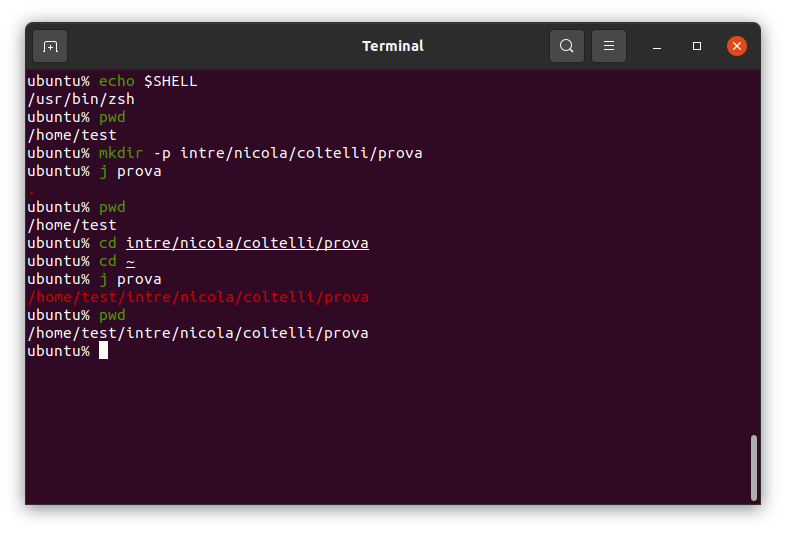Click the Terminal title in header bar

coord(392,46)
